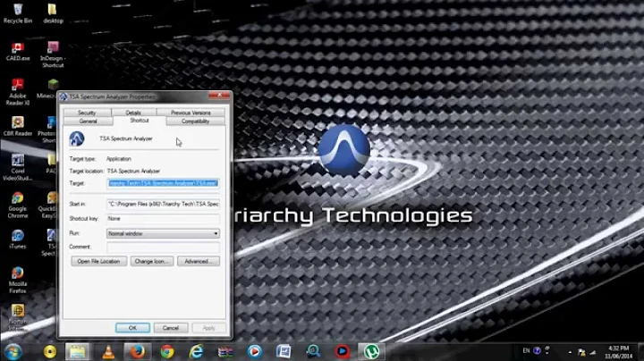Screen dimensions: 644x361
Task: Open uTorrent from the taskbar
Action: 371,352
